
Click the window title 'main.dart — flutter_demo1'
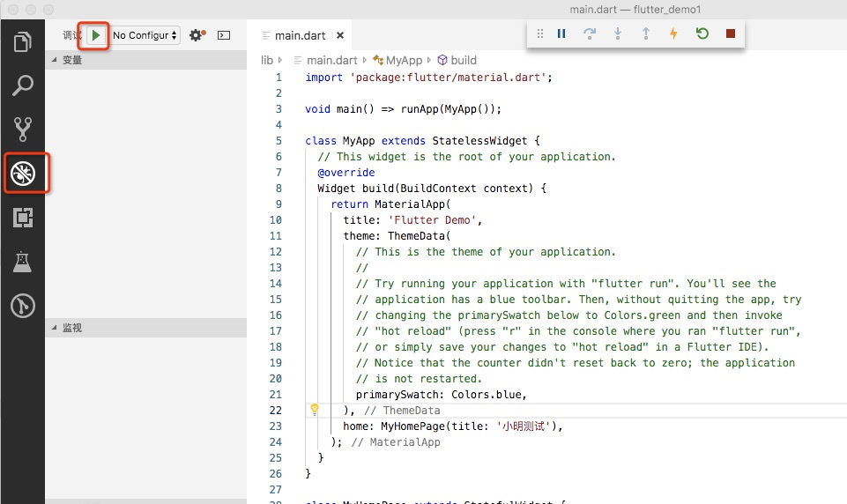coord(635,9)
